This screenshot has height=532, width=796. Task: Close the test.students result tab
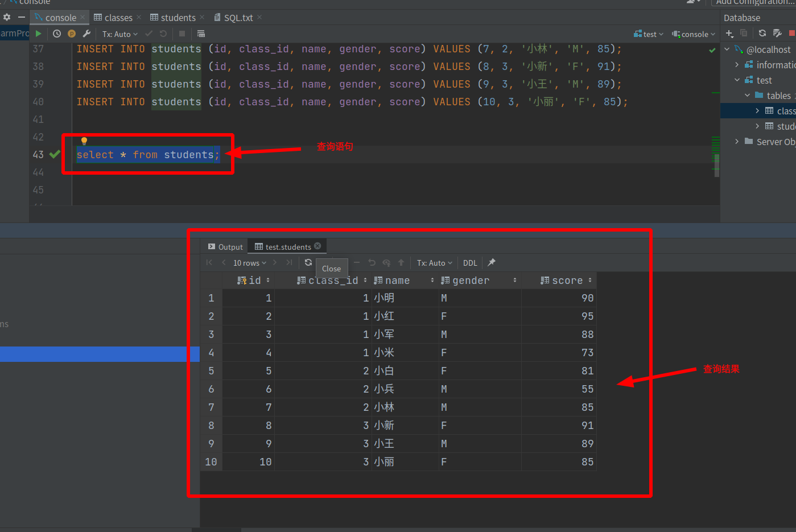click(317, 246)
